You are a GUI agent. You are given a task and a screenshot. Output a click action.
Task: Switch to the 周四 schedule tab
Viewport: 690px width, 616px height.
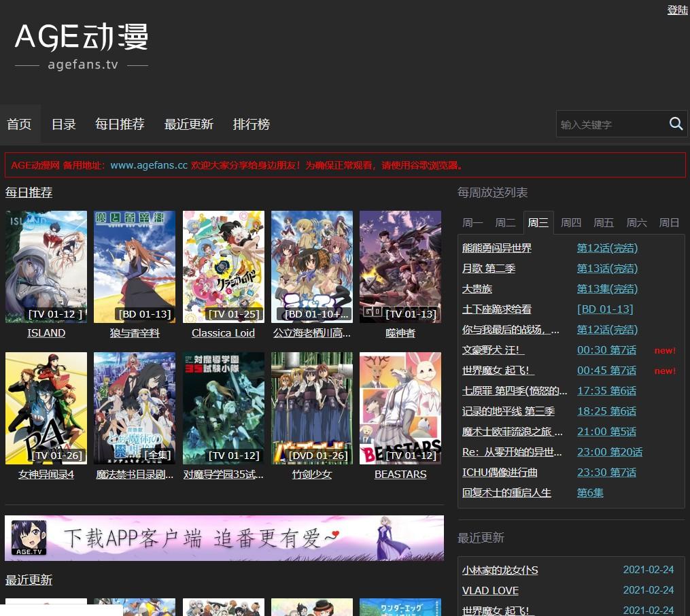[570, 223]
